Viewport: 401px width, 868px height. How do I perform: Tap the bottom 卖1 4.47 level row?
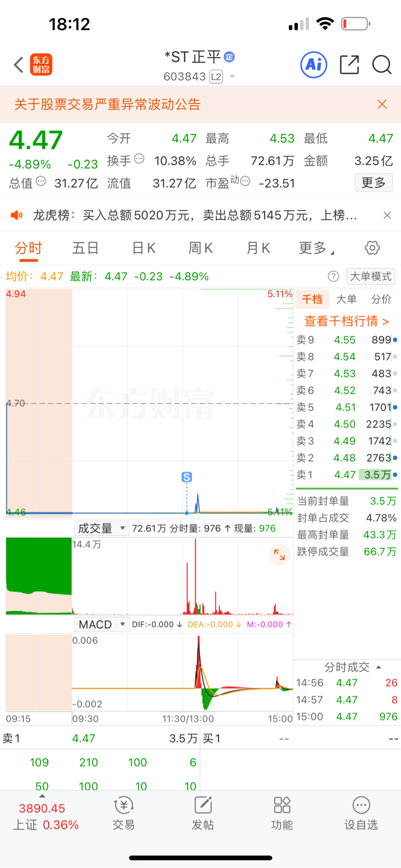[100, 738]
